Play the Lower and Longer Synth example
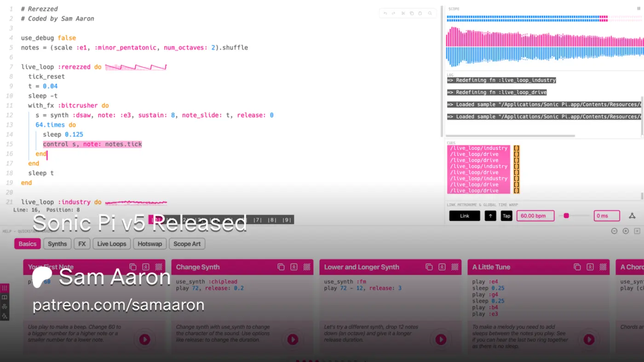 tap(441, 339)
